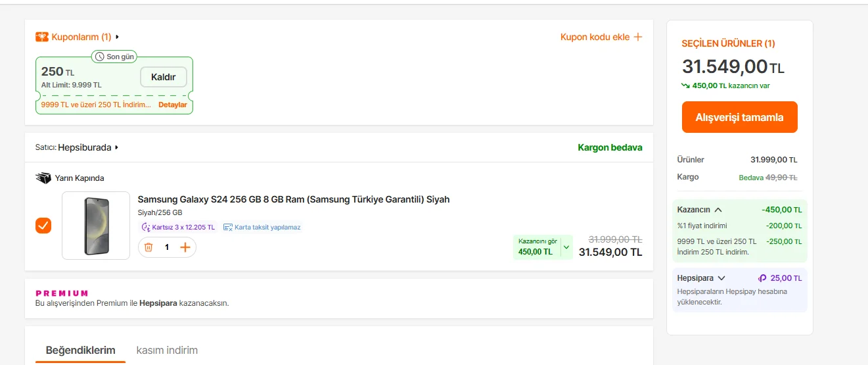Screen dimensions: 868x365
Task: Click the Yarın Kapında delivery box icon
Action: [43, 178]
